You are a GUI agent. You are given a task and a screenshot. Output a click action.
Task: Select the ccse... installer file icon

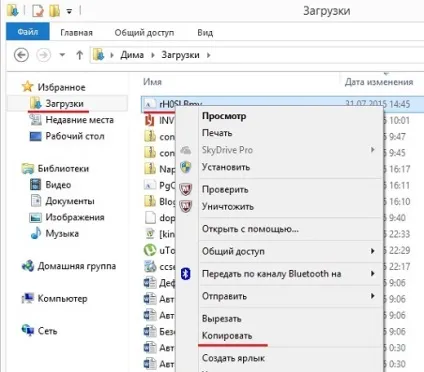pos(150,266)
